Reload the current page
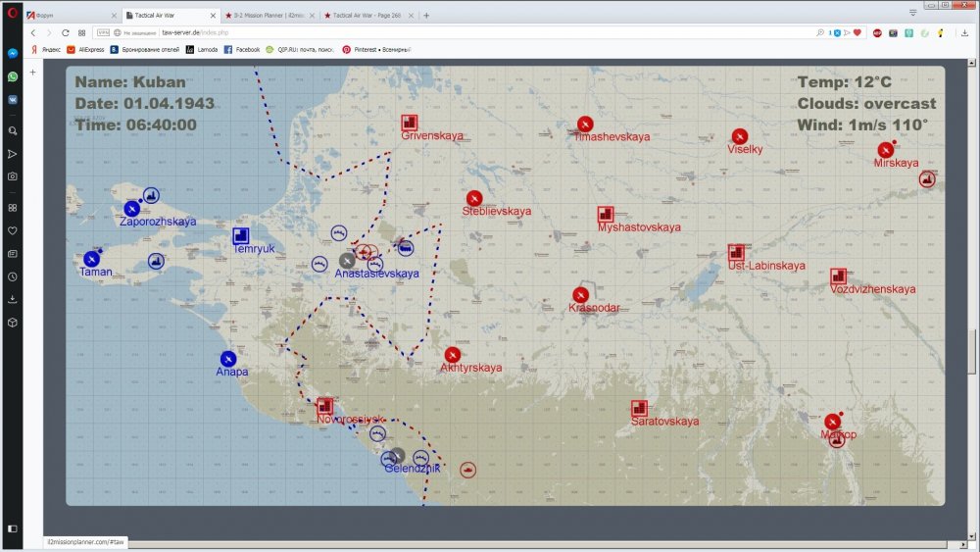980x552 pixels. [x=65, y=32]
